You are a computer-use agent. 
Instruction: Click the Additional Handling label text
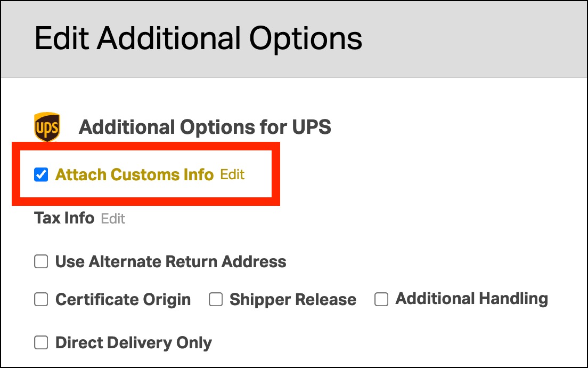tap(471, 299)
